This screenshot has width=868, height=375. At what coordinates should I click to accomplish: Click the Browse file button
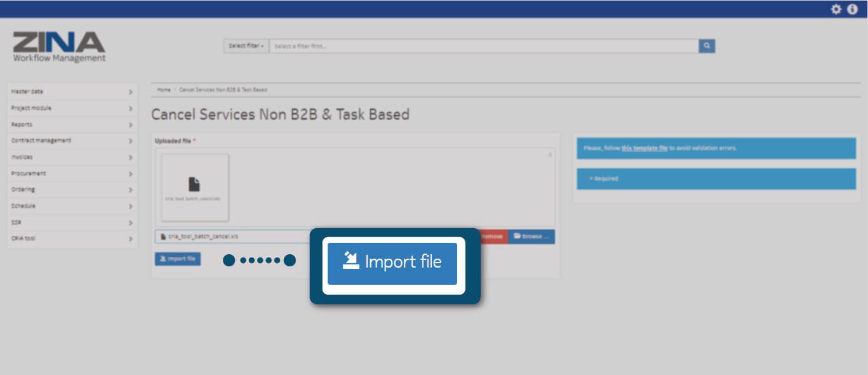[531, 236]
